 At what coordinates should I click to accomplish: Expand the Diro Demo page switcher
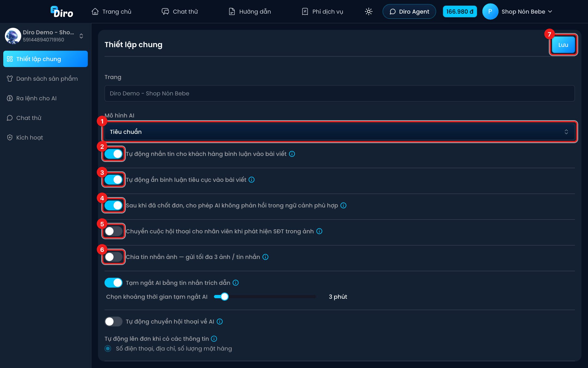coord(81,36)
